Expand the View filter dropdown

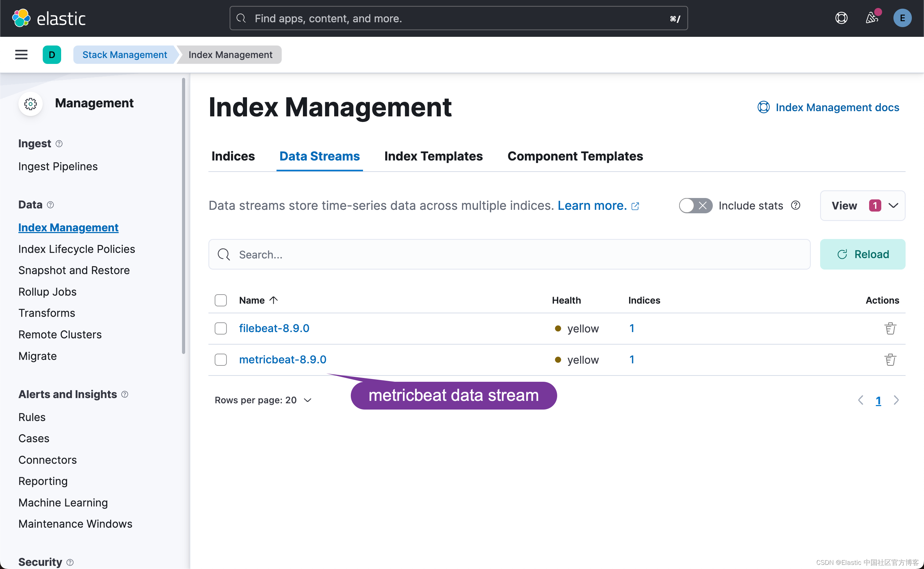[x=862, y=206]
